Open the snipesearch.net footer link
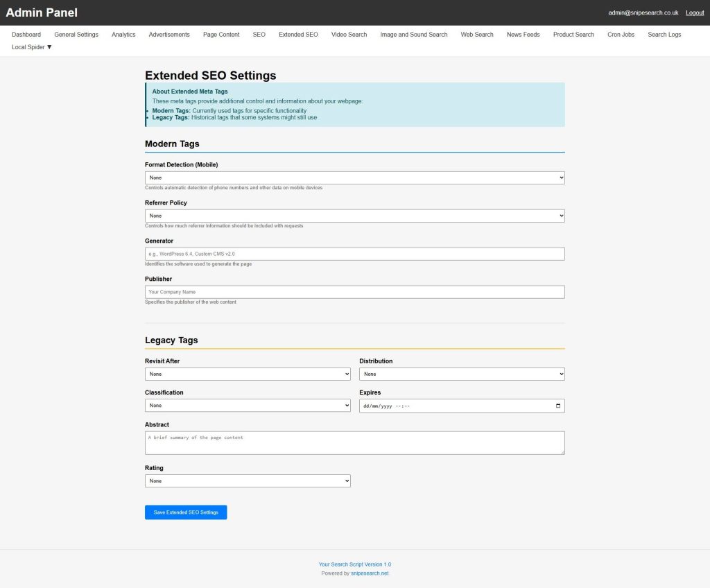 [x=370, y=573]
